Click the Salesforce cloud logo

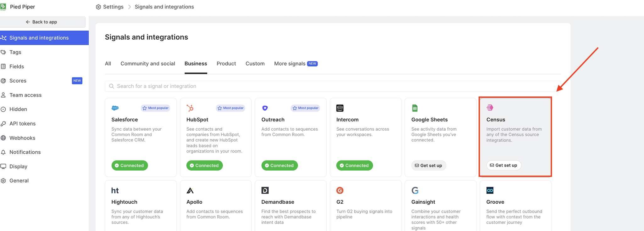click(115, 108)
